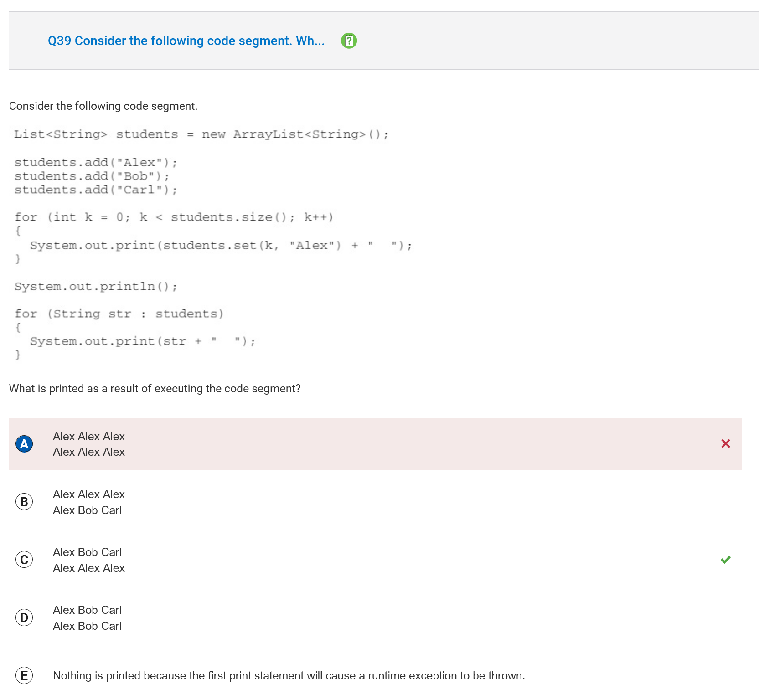Click the red X incorrect mark on option A
The height and width of the screenshot is (700, 759).
tap(726, 443)
